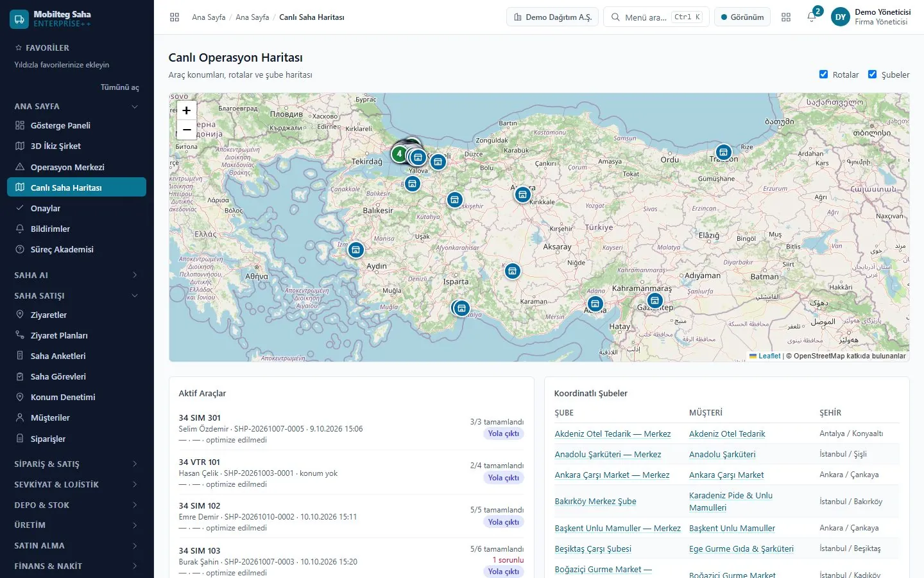Click the Görünüm button
924x578 pixels.
point(742,17)
